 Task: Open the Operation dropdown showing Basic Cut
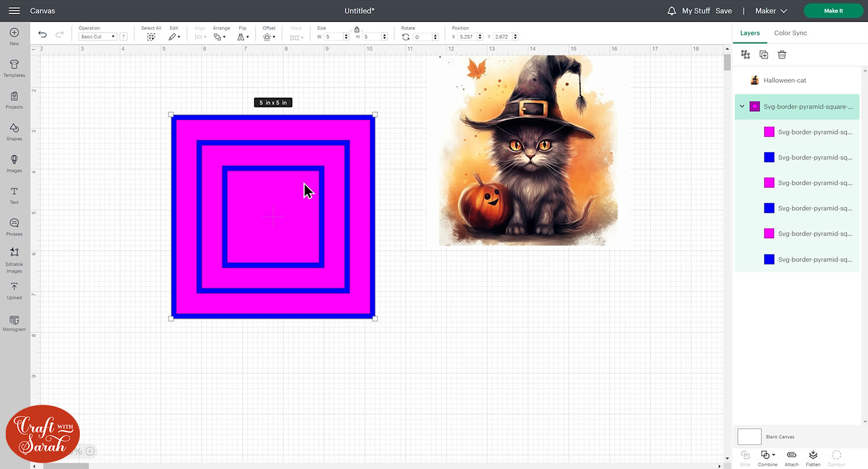pyautogui.click(x=98, y=37)
